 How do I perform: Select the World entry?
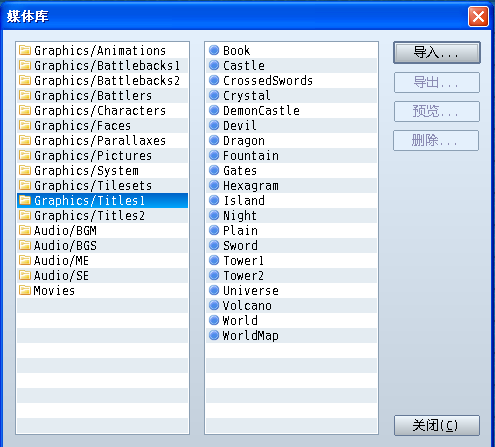coord(291,320)
